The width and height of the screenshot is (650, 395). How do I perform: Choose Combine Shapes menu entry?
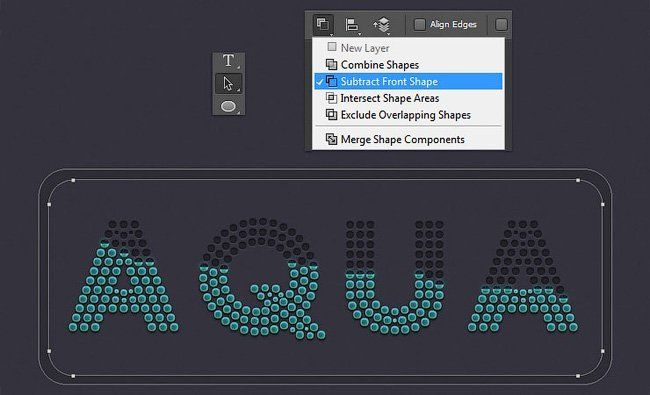(408, 65)
